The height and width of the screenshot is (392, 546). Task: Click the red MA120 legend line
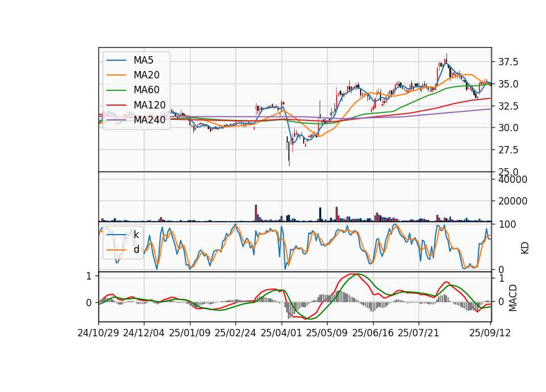click(116, 105)
